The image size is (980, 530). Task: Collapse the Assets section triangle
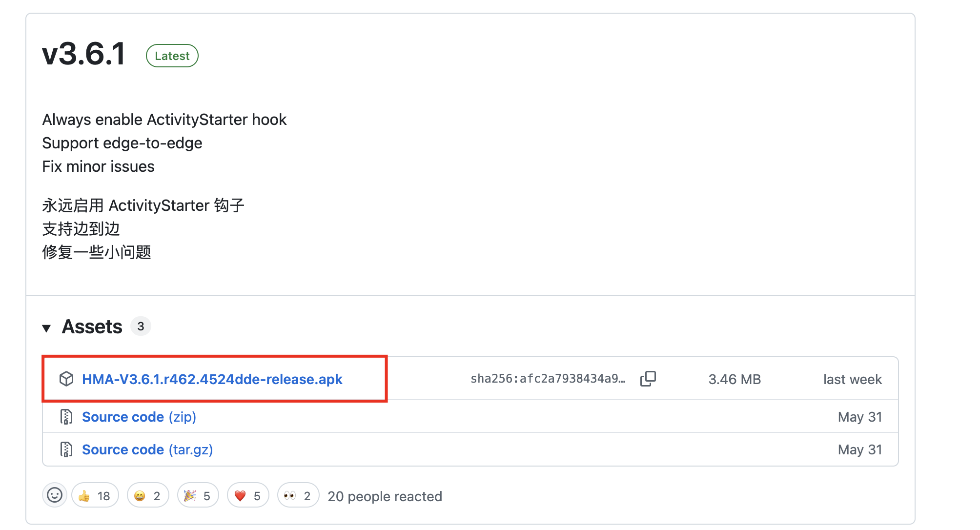click(47, 328)
